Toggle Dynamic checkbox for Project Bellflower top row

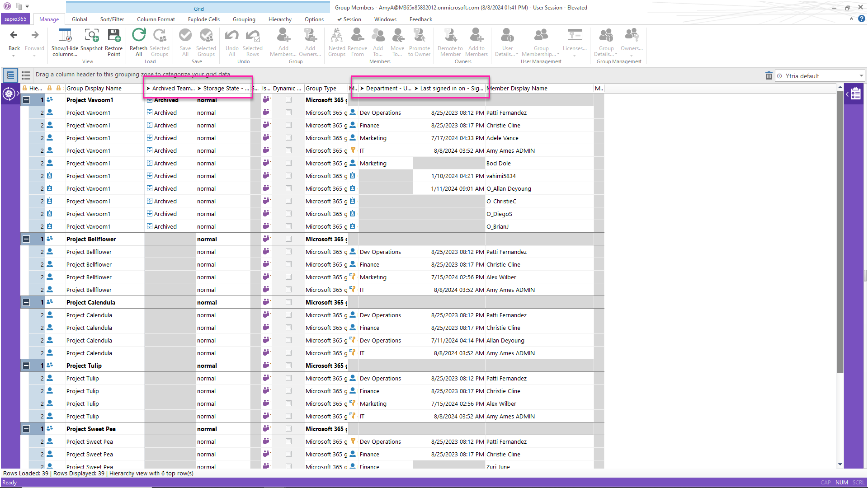[x=288, y=239]
